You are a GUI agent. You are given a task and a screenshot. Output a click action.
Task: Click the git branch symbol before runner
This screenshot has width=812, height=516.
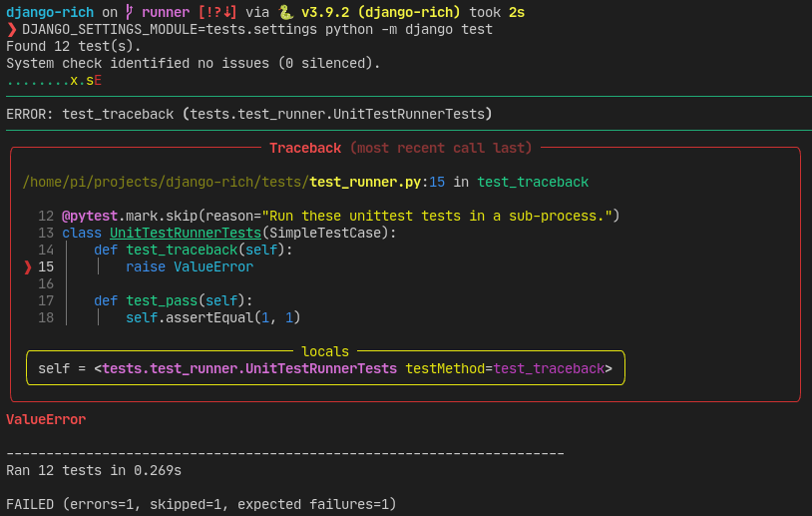[130, 12]
